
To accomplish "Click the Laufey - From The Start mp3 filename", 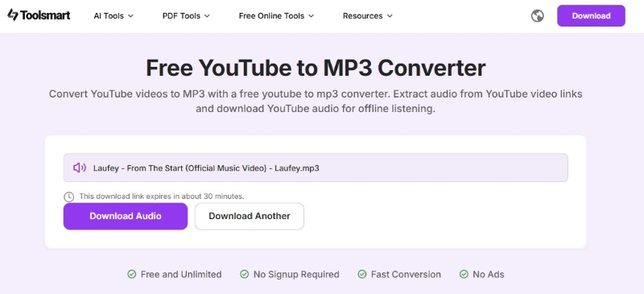I will click(x=206, y=168).
